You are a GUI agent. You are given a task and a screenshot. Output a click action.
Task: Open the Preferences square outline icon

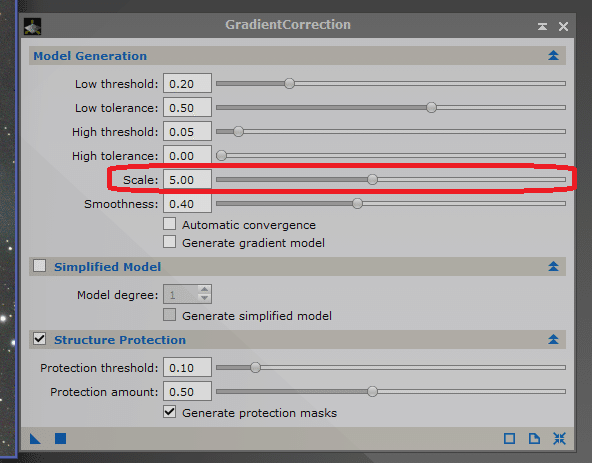click(509, 439)
